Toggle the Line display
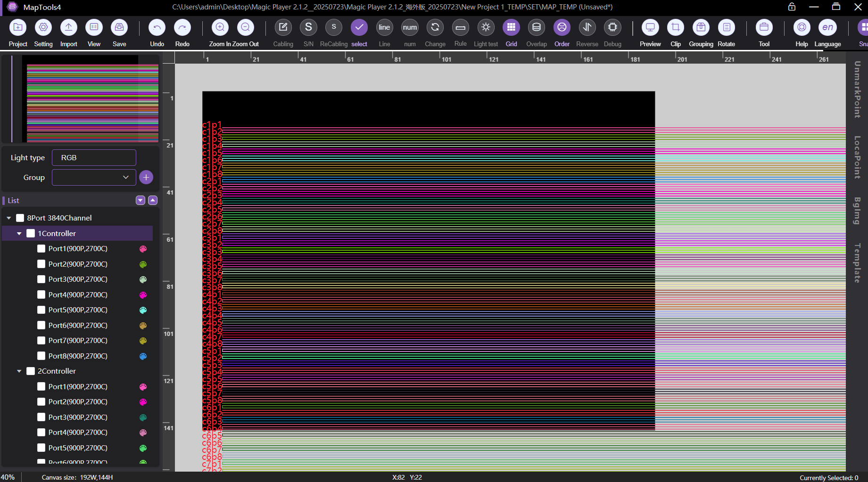This screenshot has height=482, width=868. 385,28
